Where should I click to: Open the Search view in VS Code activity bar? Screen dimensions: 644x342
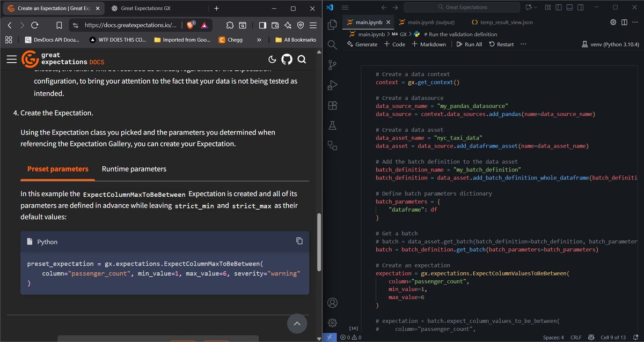[x=332, y=44]
